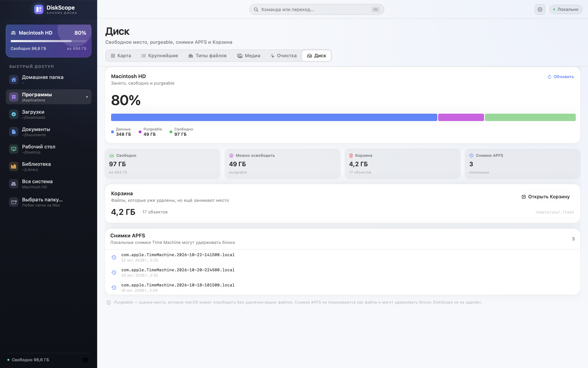This screenshot has height=368, width=588.
Task: Click the Applications grid icon
Action: pos(14,97)
